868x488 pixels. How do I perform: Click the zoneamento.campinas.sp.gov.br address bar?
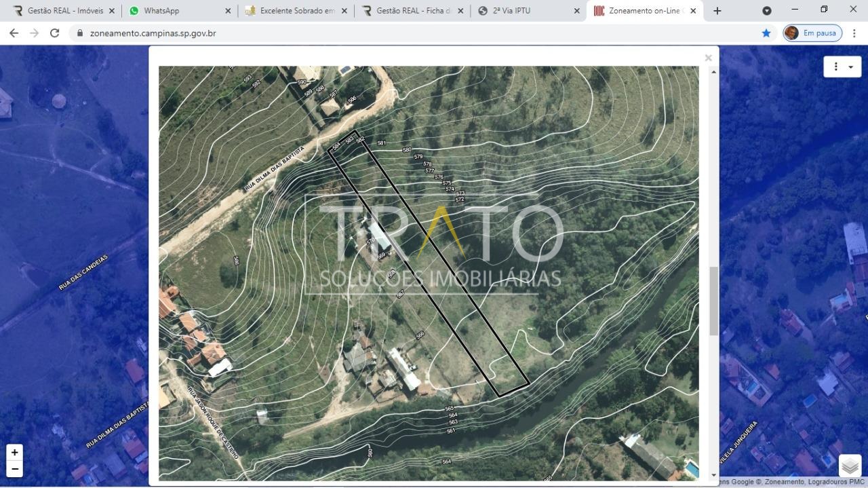(407, 33)
